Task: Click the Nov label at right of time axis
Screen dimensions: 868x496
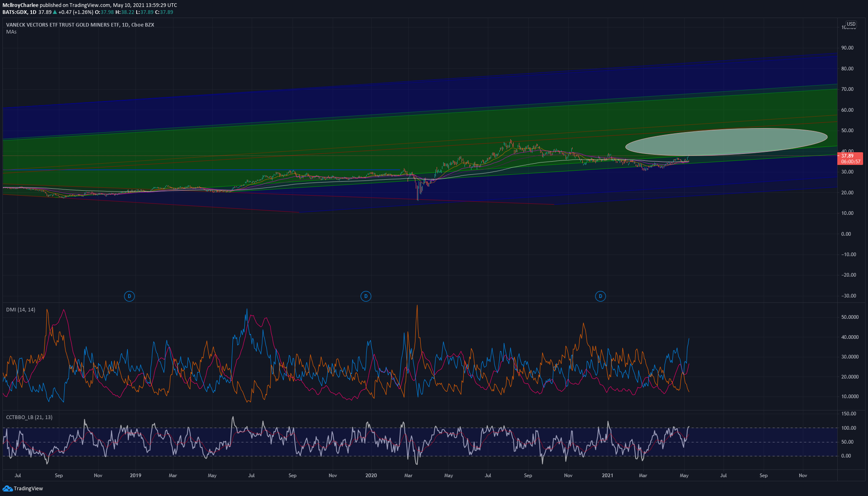Action: tap(803, 476)
